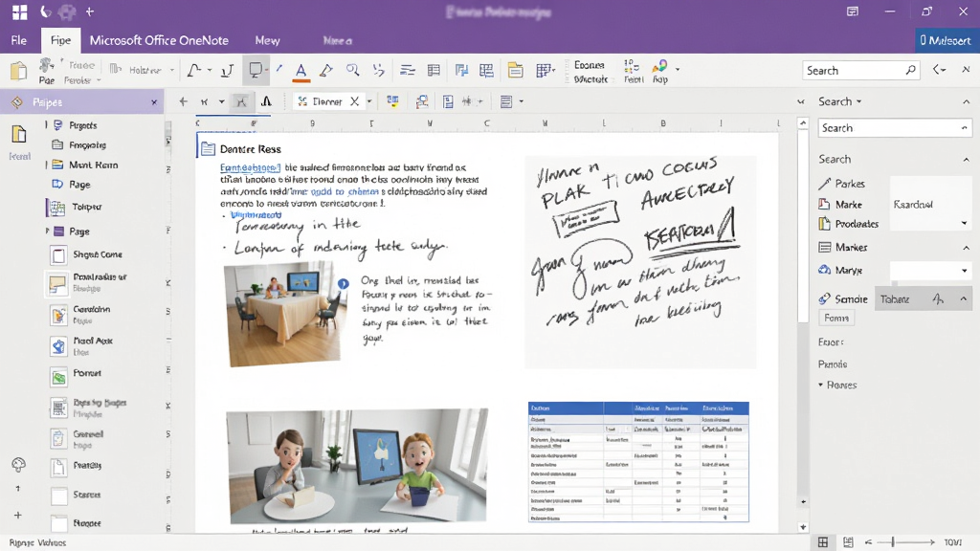Select the highlighted rectangle shape tool
Viewport: 980px width, 551px height.
pyautogui.click(x=256, y=71)
